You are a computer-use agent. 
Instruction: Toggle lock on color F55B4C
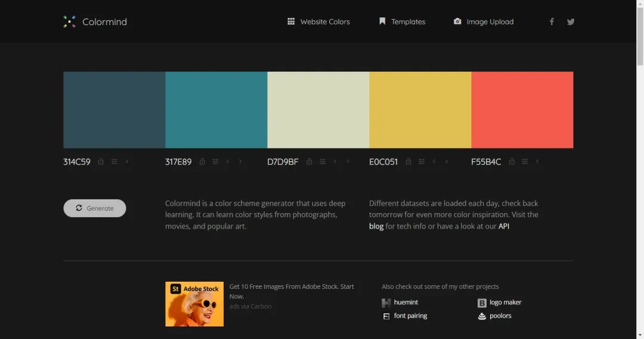click(512, 162)
